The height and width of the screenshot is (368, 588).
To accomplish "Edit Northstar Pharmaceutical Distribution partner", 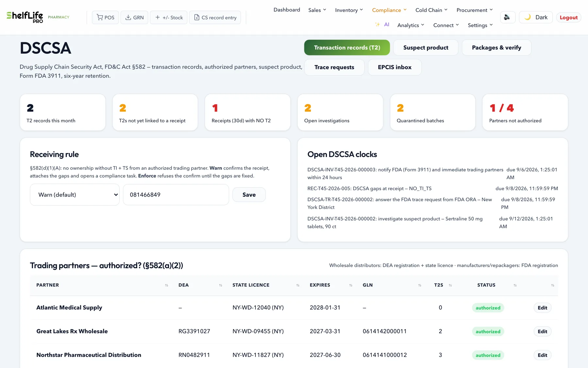I will pyautogui.click(x=542, y=355).
